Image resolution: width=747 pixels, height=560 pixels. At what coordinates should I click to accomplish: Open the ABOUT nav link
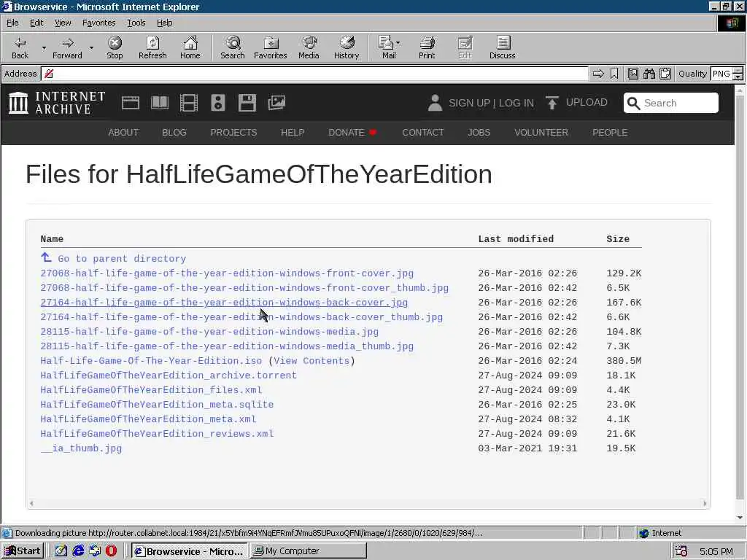point(123,133)
